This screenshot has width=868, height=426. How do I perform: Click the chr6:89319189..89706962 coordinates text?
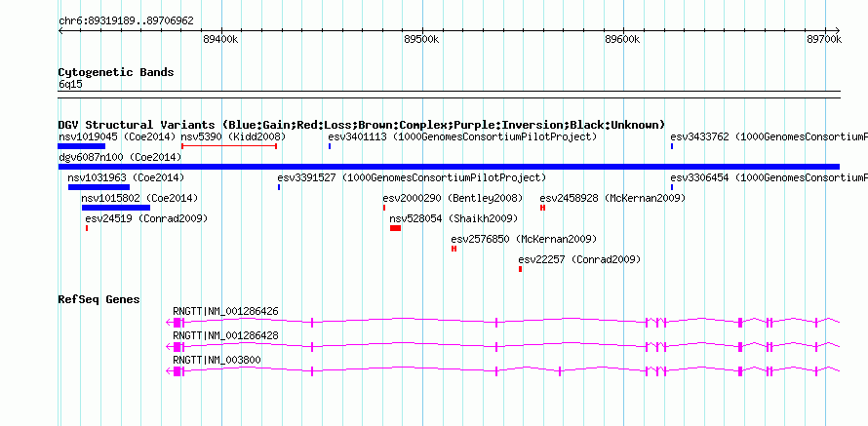tap(126, 21)
